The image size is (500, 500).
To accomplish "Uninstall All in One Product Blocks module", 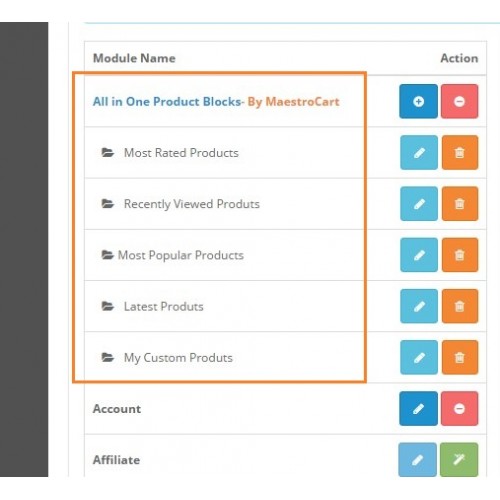I will click(x=459, y=101).
